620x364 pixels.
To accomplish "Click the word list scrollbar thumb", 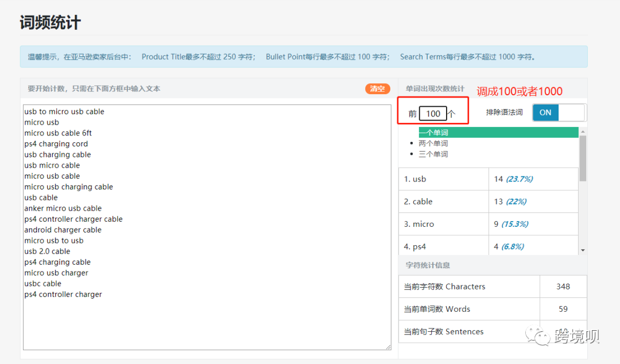I will 583,158.
